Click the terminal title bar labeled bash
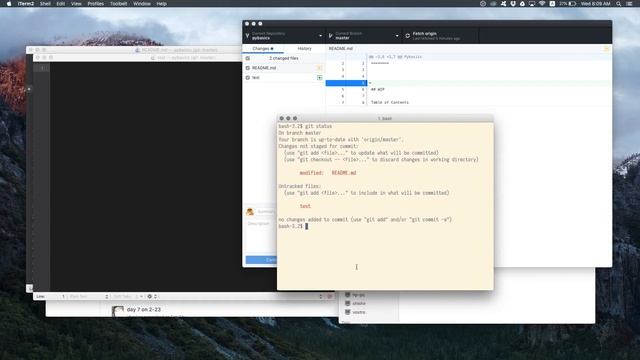Screen dimensions: 640x360 tap(385, 118)
